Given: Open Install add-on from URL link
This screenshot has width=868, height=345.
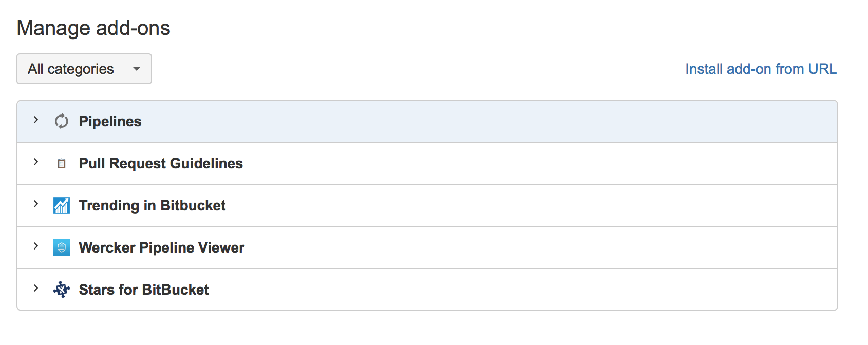Looking at the screenshot, I should (761, 69).
